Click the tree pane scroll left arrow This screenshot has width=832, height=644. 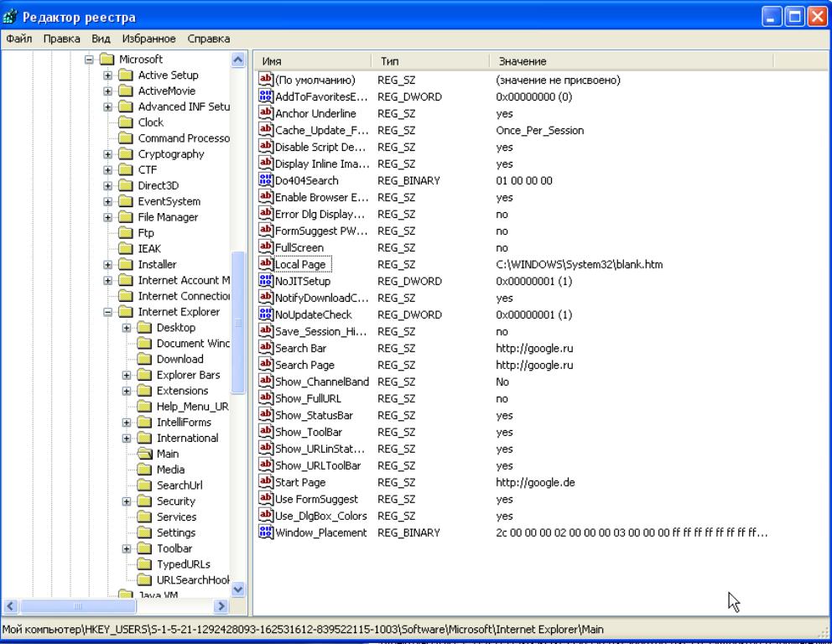11,605
